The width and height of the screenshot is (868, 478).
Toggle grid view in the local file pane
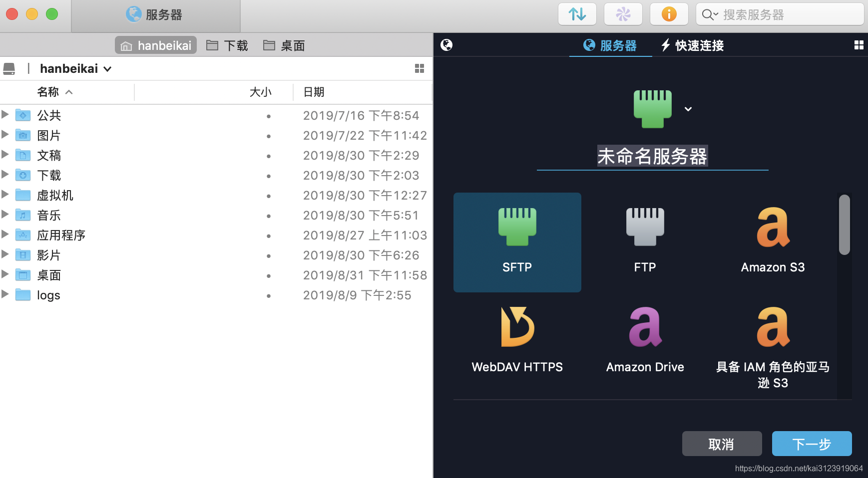[x=420, y=68]
